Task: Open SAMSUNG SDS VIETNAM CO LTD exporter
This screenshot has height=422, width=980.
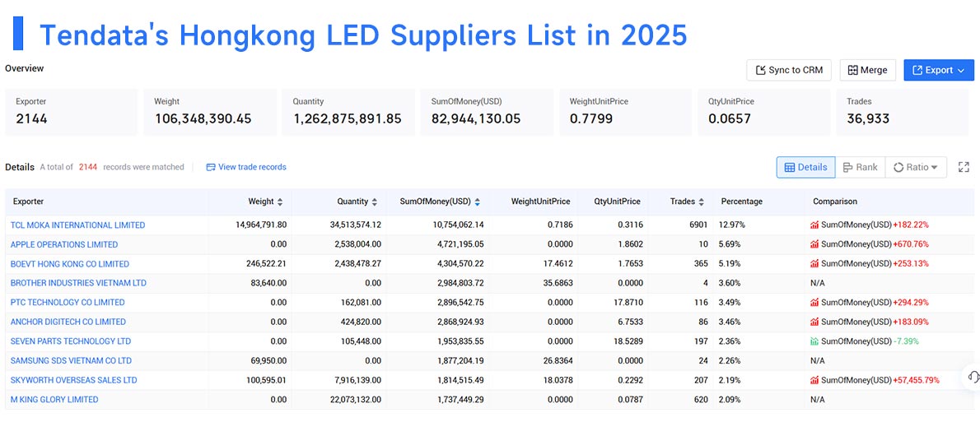Action: [72, 360]
